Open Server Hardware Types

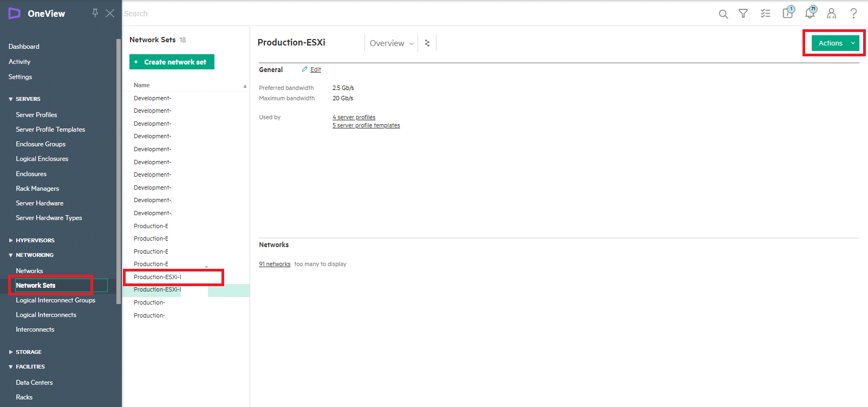pos(49,218)
